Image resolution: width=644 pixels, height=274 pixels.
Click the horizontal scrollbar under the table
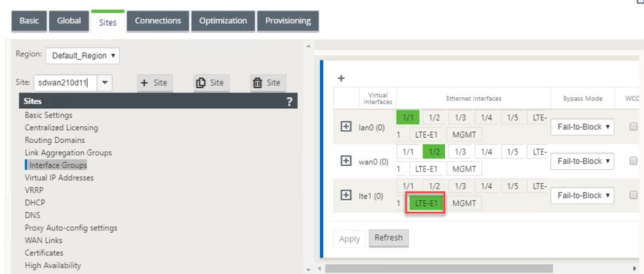[x=439, y=269]
